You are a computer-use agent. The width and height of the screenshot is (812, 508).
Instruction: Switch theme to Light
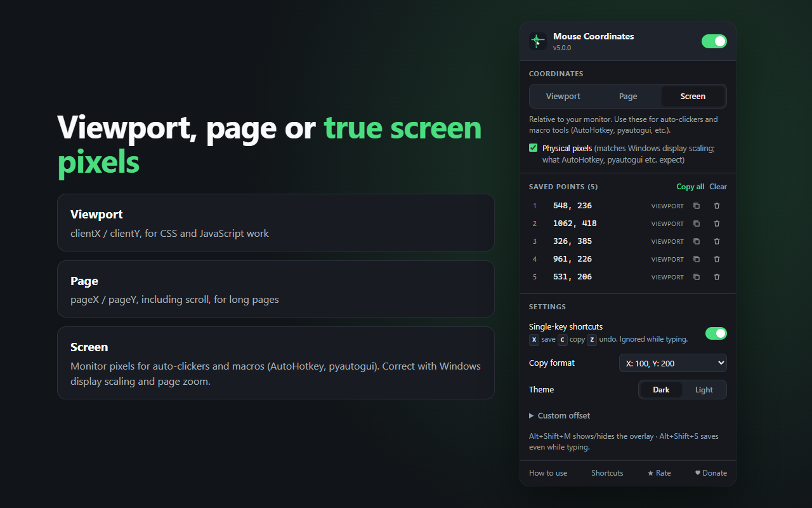[x=704, y=390]
